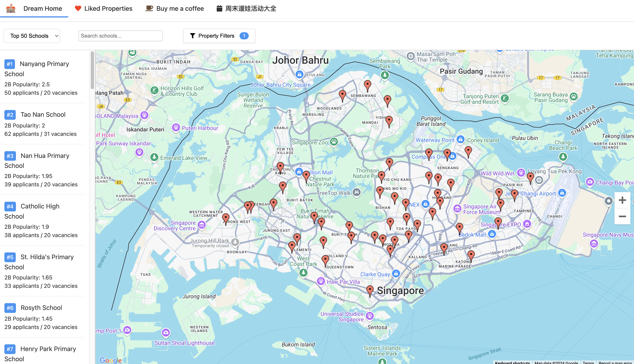Click the red school pin near Sentosa
Viewport: 634px width, 364px height.
tap(370, 290)
